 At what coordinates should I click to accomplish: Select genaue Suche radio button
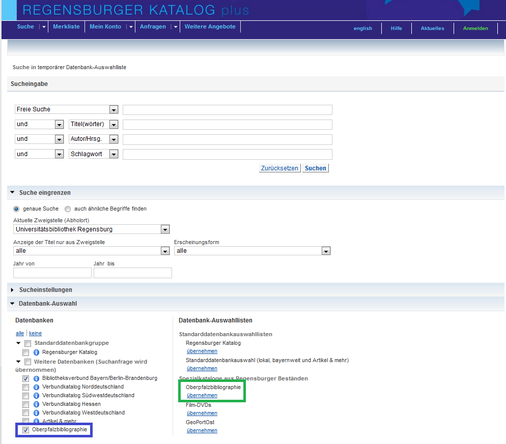pos(16,209)
